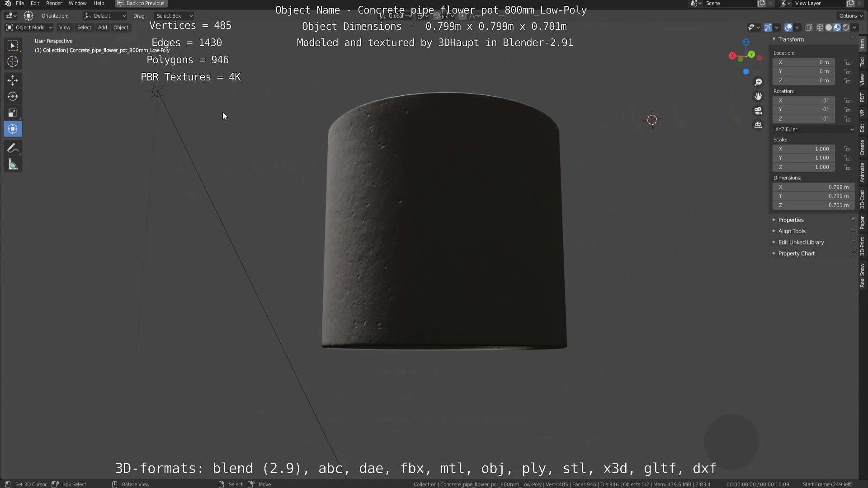Open XYZ Euler rotation mode dropdown
Screen dimensions: 868x488
coord(814,129)
